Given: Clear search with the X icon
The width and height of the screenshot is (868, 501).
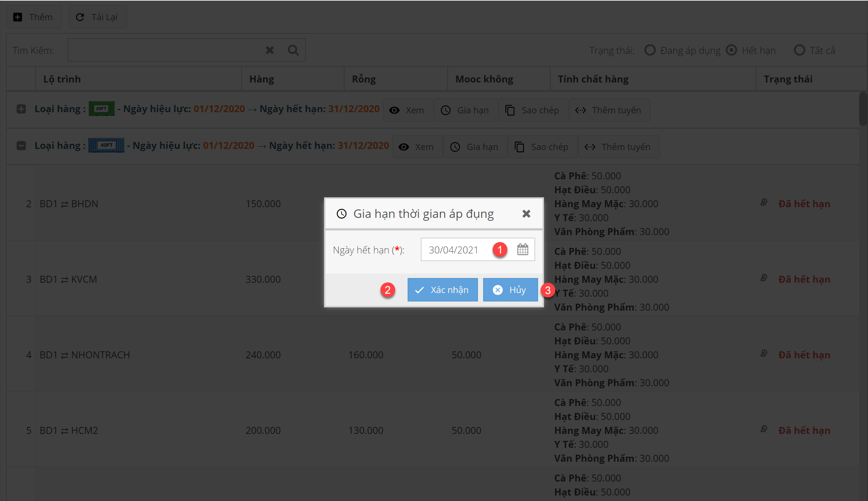Looking at the screenshot, I should [x=270, y=50].
